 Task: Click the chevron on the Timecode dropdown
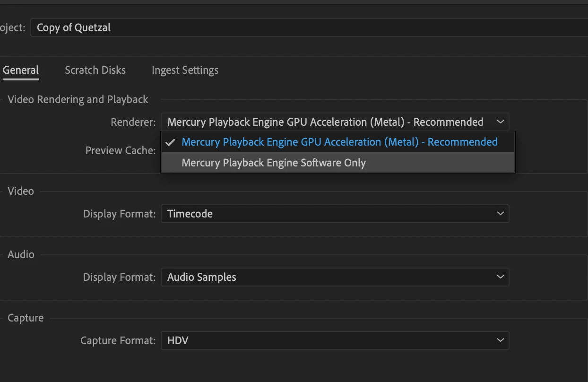point(500,214)
